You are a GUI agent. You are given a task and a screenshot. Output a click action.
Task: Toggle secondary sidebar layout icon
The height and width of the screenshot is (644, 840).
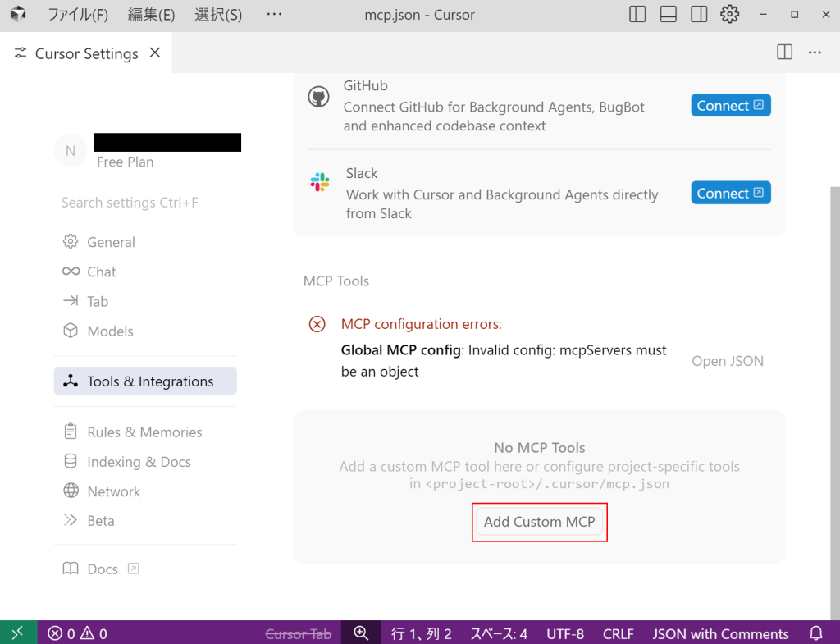(699, 15)
